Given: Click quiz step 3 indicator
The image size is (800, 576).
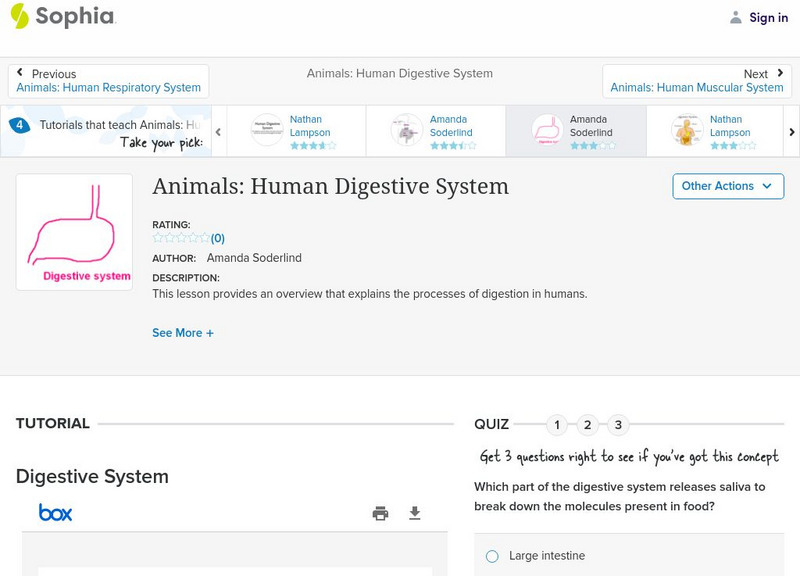Looking at the screenshot, I should point(617,424).
